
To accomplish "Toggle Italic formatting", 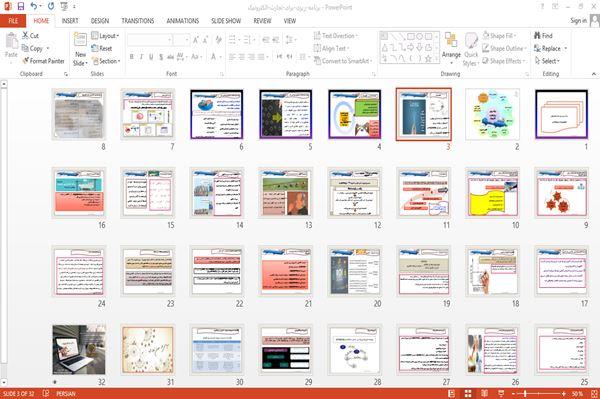I will [141, 57].
